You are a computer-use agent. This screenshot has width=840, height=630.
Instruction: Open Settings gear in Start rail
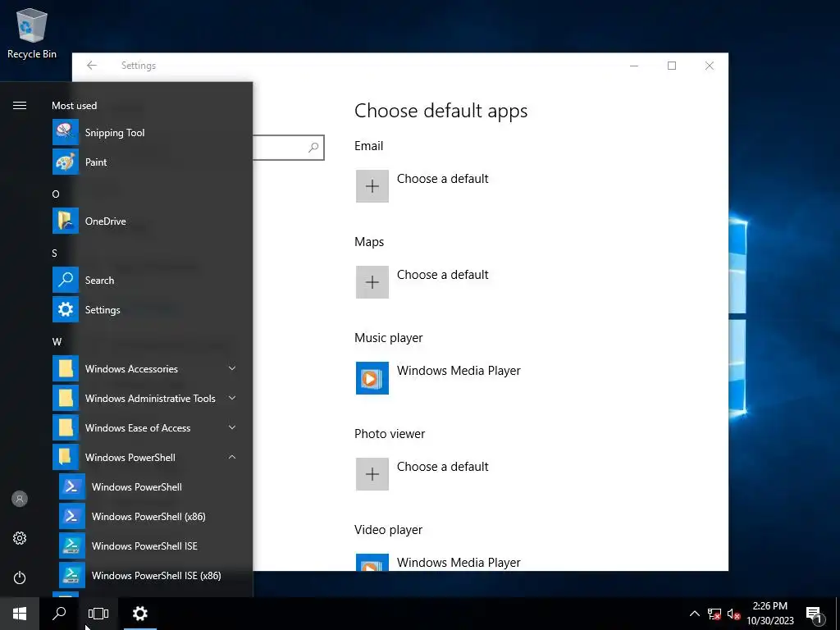click(x=20, y=538)
